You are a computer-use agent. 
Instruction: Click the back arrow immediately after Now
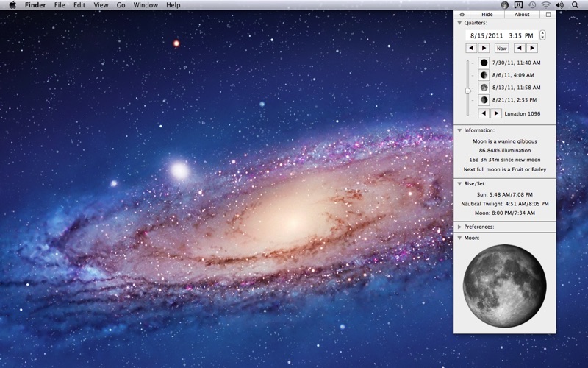(520, 48)
